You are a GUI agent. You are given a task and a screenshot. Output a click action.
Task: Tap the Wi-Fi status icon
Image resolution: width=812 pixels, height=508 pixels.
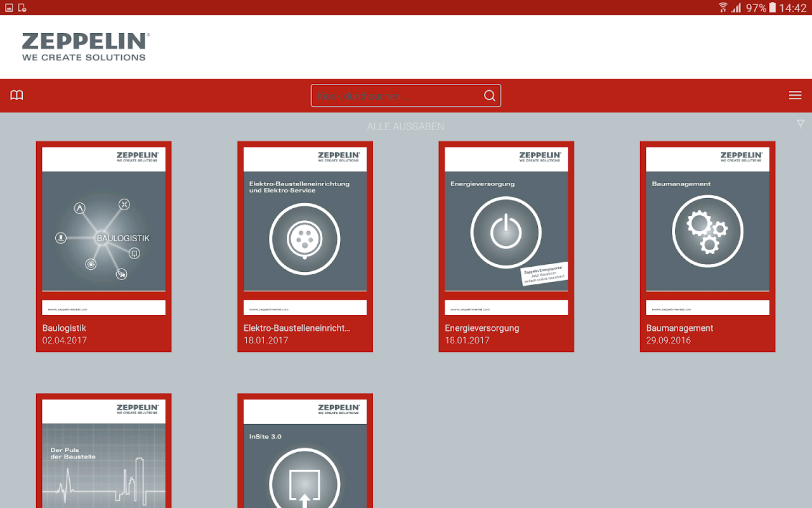pos(723,8)
